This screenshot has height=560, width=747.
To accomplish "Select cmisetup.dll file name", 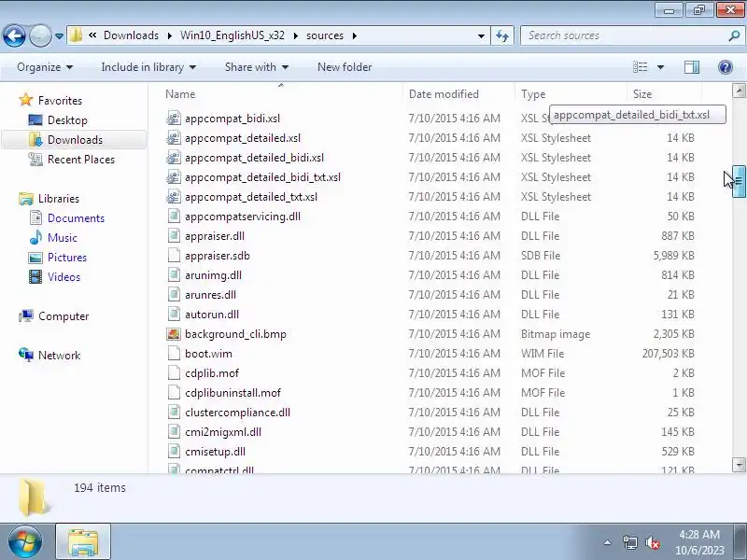I will coord(215,452).
